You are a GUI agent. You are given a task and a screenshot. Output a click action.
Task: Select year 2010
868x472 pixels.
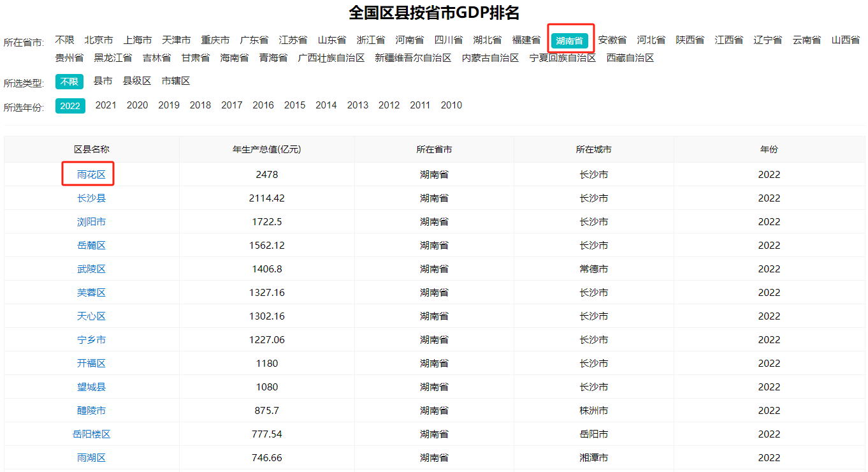point(451,106)
